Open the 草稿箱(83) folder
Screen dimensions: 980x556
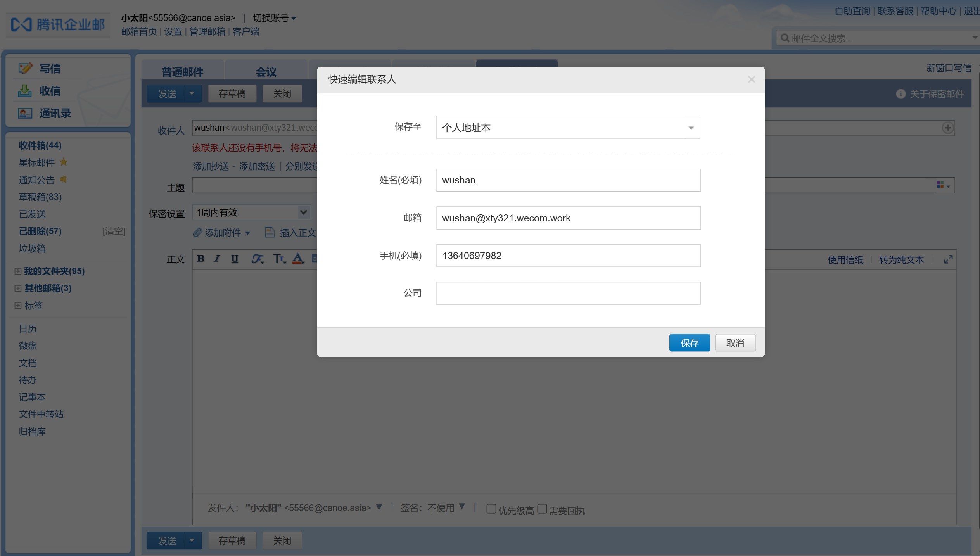pos(40,197)
